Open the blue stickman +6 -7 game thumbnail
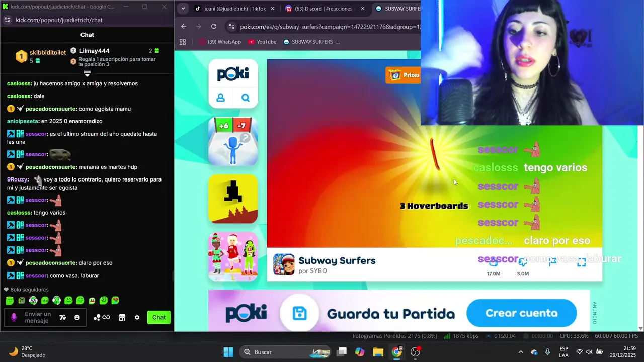The width and height of the screenshot is (644, 362). [x=233, y=141]
